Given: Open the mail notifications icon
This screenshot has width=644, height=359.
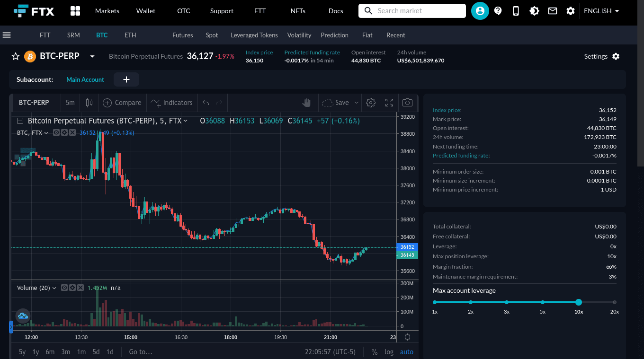Looking at the screenshot, I should [552, 11].
